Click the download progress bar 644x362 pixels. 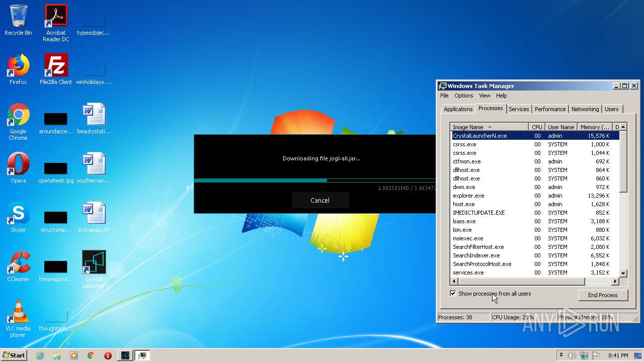(314, 180)
